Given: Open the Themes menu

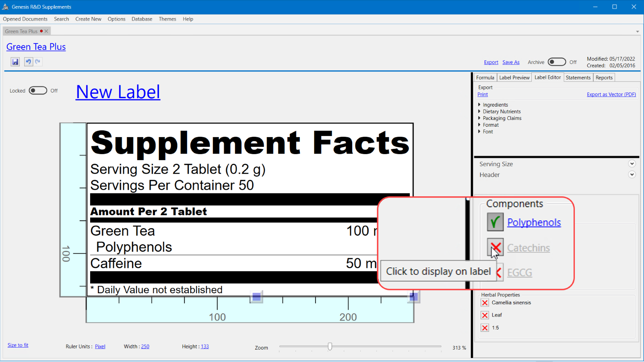Looking at the screenshot, I should (167, 19).
